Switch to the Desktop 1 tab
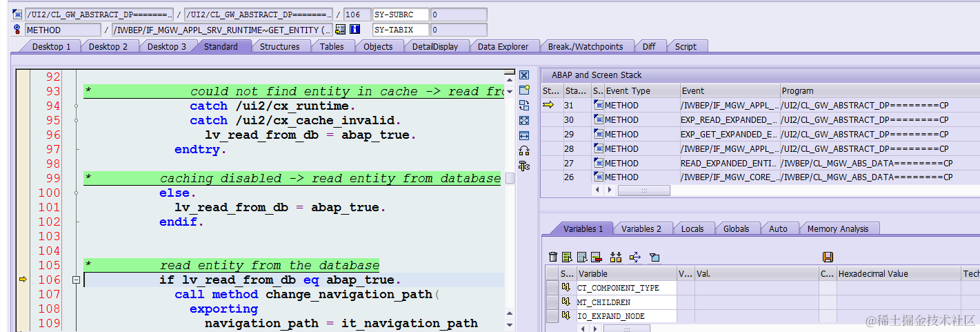The image size is (980, 332). pyautogui.click(x=52, y=46)
